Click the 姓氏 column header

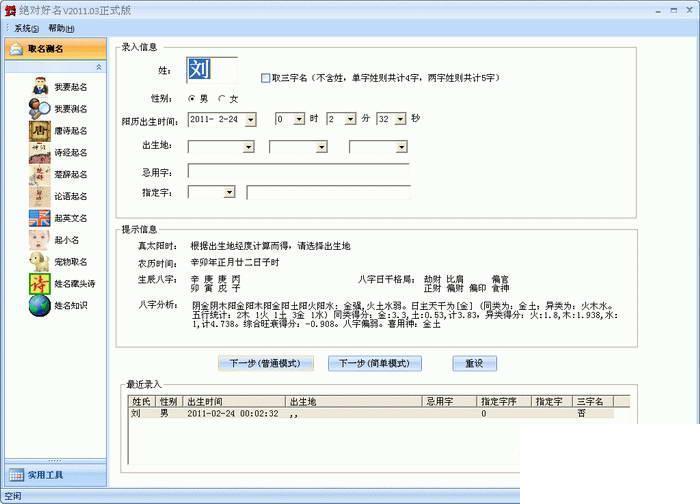[142, 401]
